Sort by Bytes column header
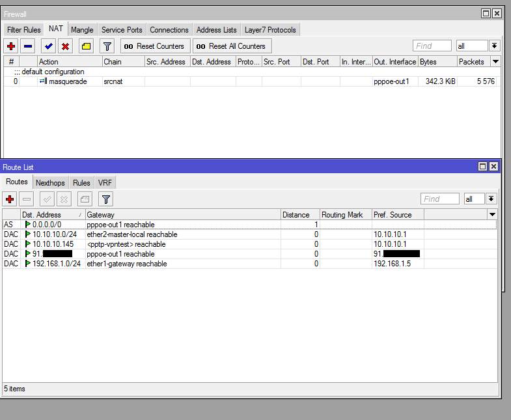 point(437,62)
